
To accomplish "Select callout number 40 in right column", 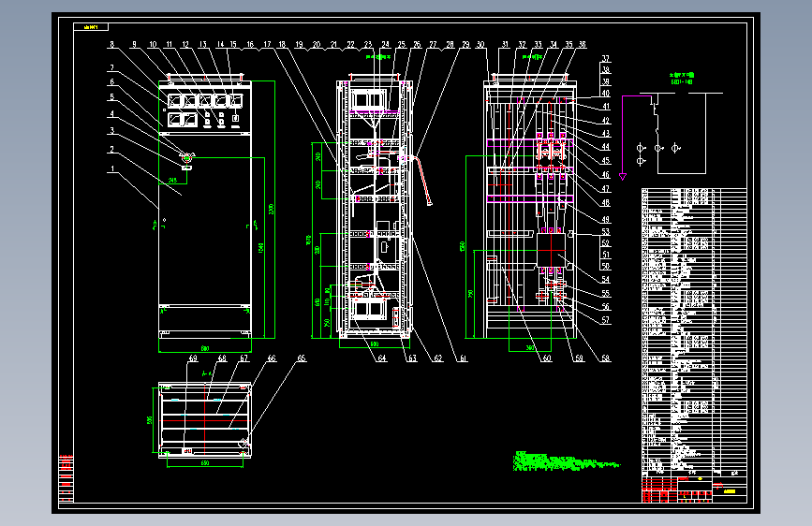I will 605,94.
